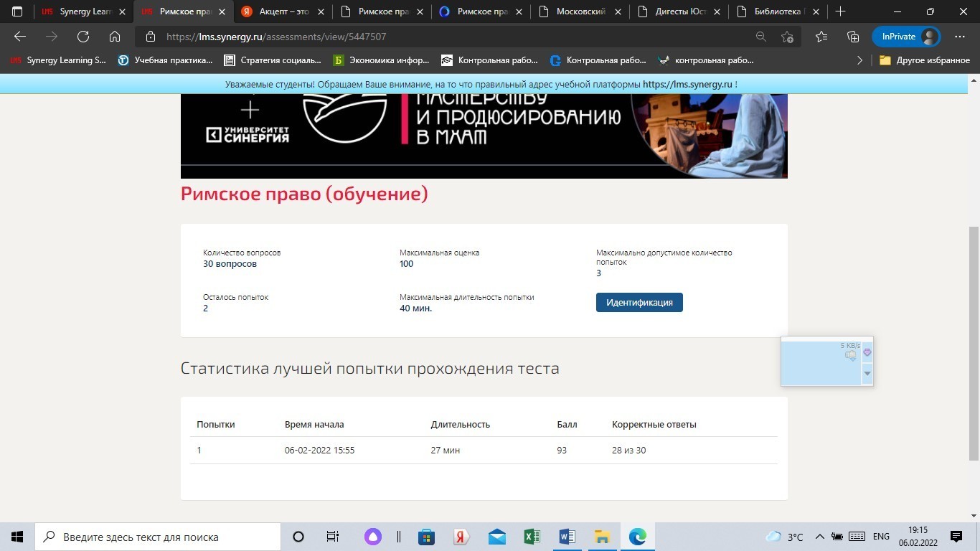The image size is (980, 551).
Task: Go back to the previous page
Action: click(x=20, y=37)
